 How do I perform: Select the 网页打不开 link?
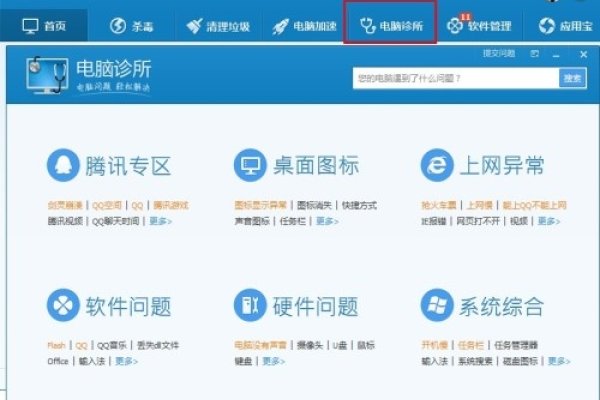coord(478,221)
